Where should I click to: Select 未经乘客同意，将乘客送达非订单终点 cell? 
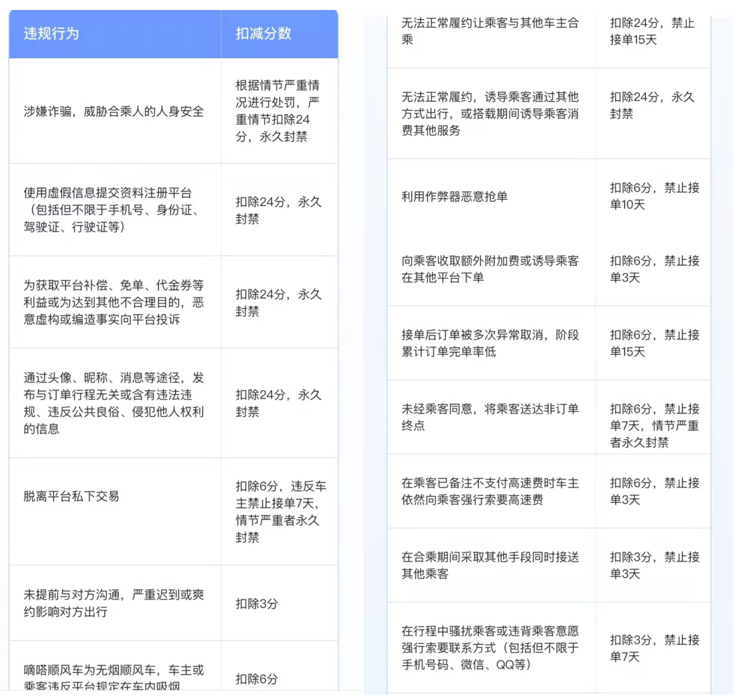pos(491,417)
